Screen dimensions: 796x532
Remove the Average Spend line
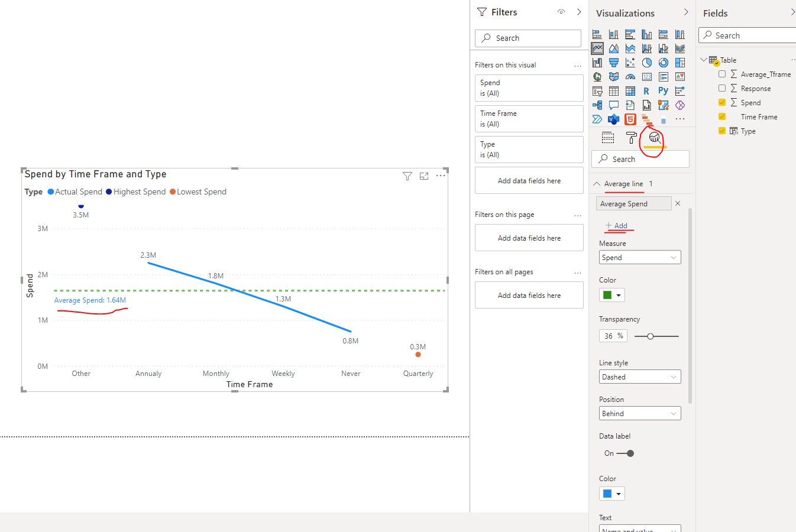click(x=678, y=203)
